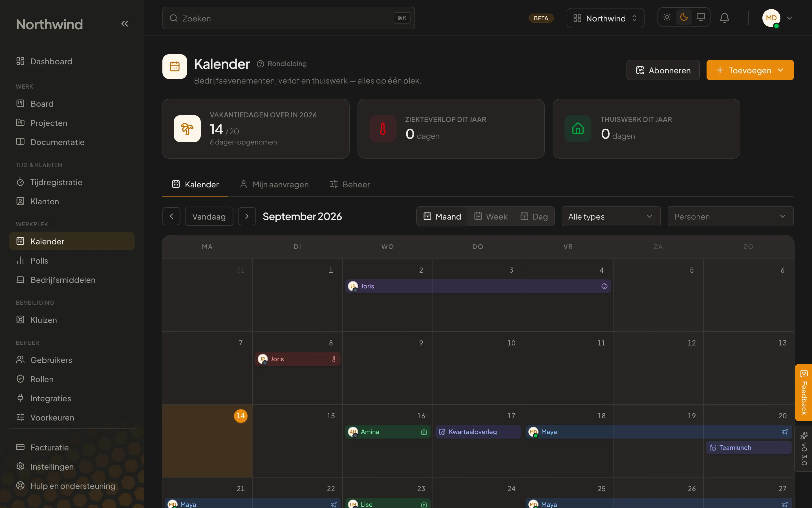The height and width of the screenshot is (508, 812).
Task: Open Bedrijfsmiddelen from sidebar
Action: 71,280
